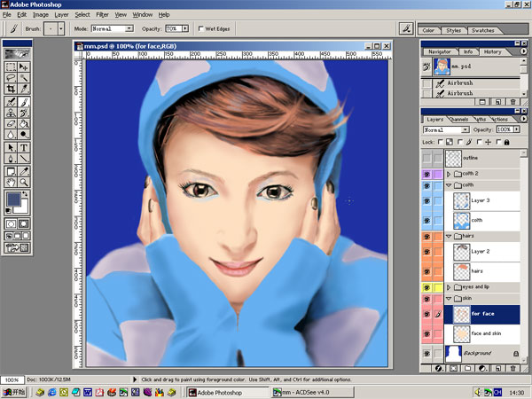Open Layers panel Opacity 100% arrow

[516, 129]
